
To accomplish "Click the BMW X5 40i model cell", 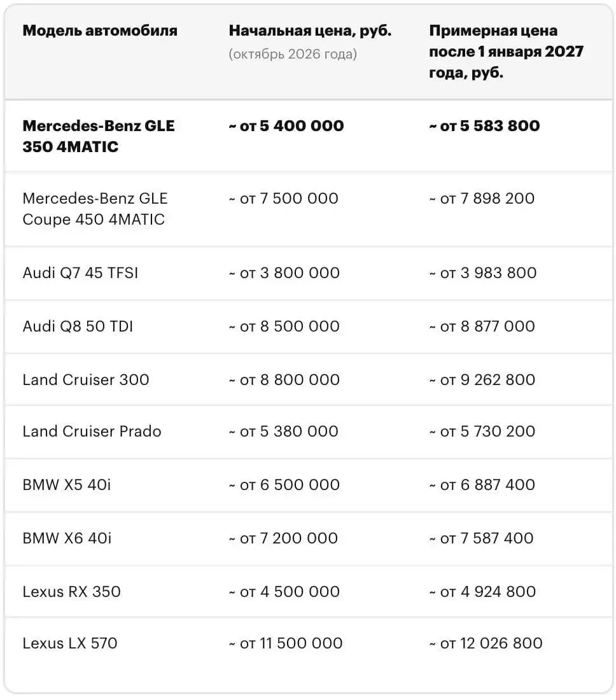I will pos(67,485).
